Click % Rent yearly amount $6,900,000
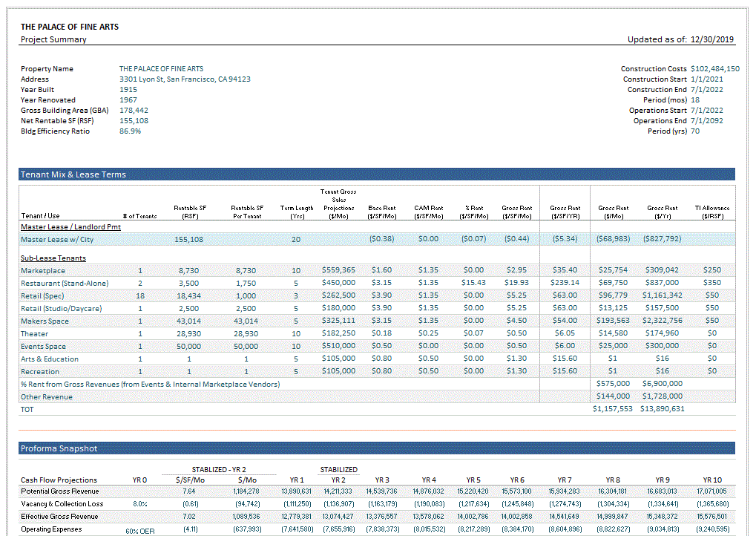 click(662, 384)
